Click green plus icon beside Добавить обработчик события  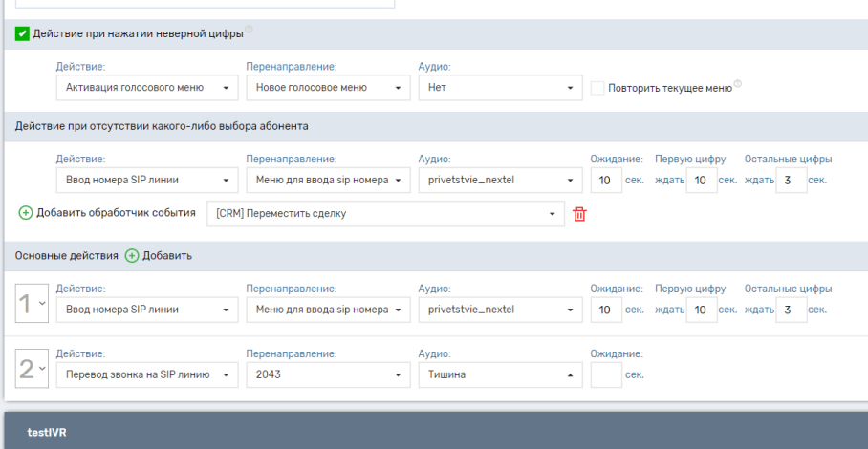tap(26, 213)
